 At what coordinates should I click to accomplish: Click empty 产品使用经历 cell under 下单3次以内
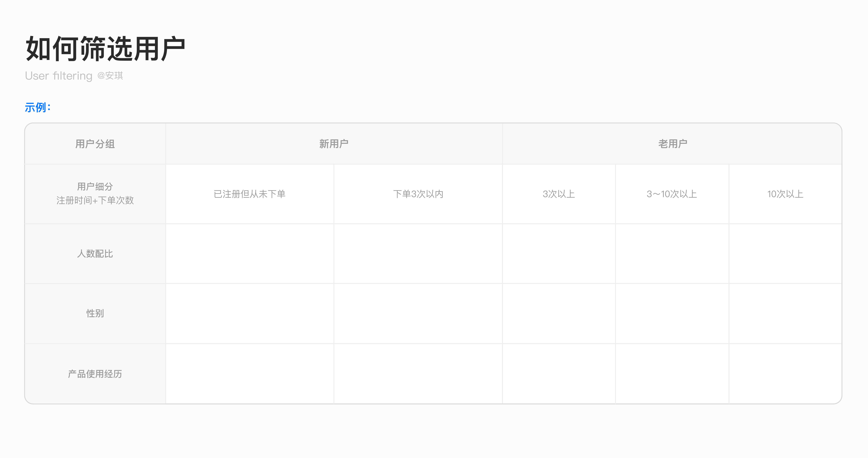point(418,374)
